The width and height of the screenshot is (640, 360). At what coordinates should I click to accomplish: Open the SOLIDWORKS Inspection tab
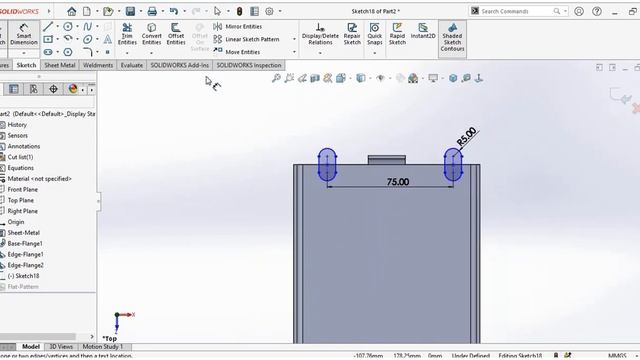click(249, 65)
